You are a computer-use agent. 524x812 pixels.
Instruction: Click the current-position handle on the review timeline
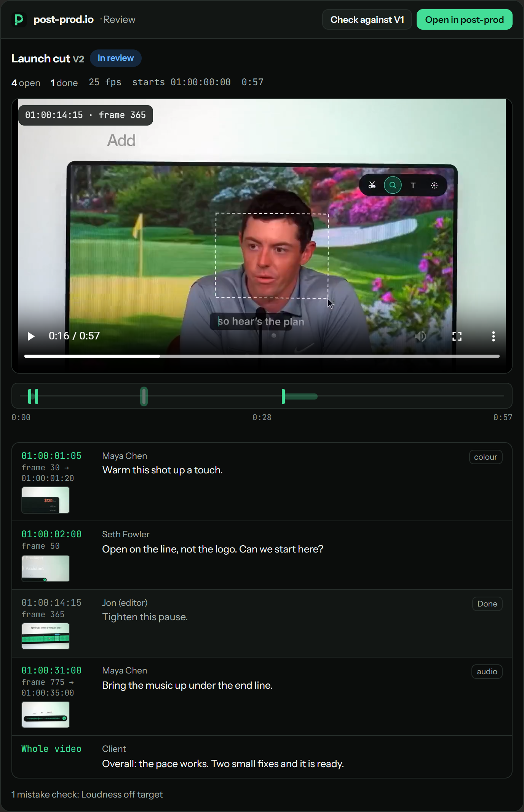[x=144, y=396]
